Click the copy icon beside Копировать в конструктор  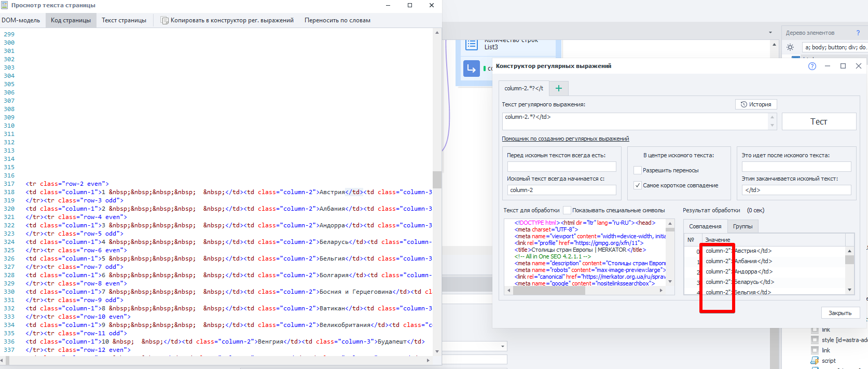click(x=164, y=21)
